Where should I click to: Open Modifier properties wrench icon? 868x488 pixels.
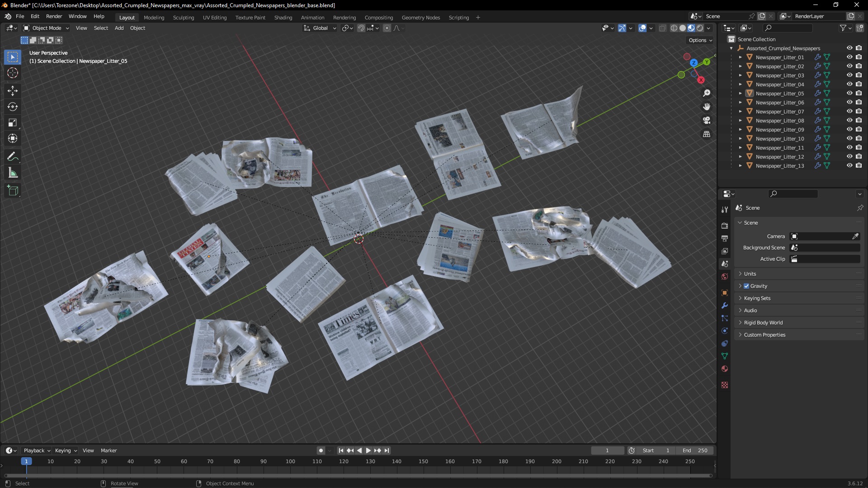[x=725, y=305]
